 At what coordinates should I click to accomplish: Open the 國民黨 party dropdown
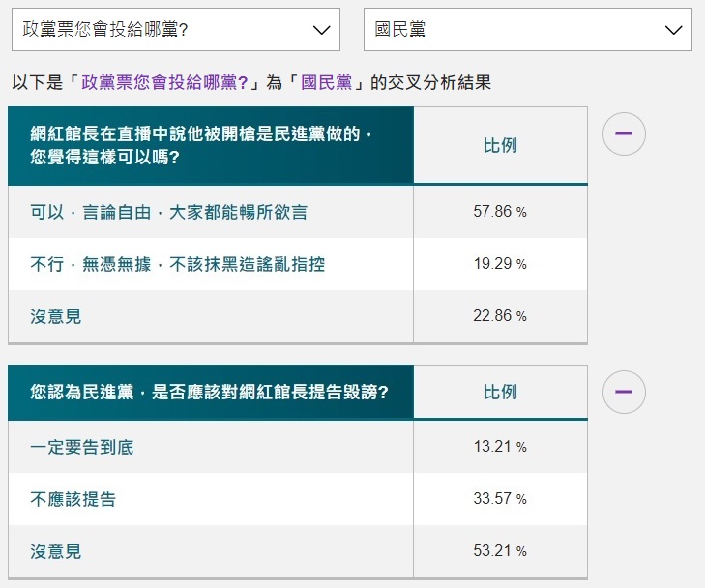527,30
